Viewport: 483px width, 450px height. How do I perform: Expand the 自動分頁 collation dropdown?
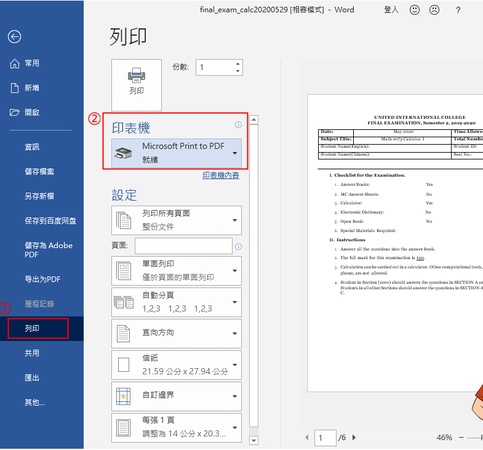coord(176,302)
